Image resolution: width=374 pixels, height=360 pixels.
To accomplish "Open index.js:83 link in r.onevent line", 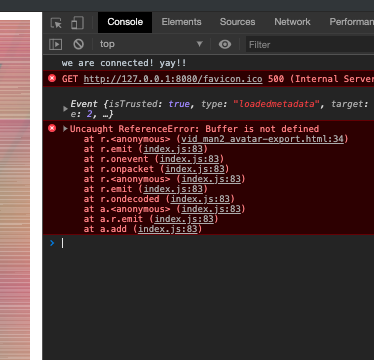I will click(189, 159).
